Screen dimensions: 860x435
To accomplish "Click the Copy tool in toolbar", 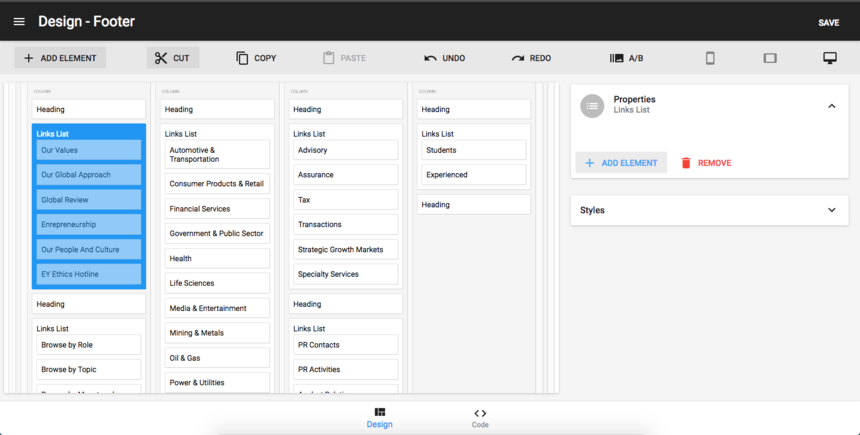I will coord(256,58).
